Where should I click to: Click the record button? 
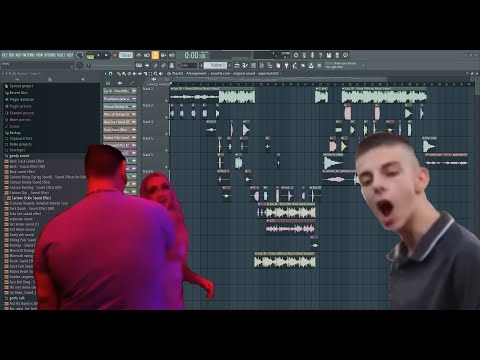(x=115, y=55)
